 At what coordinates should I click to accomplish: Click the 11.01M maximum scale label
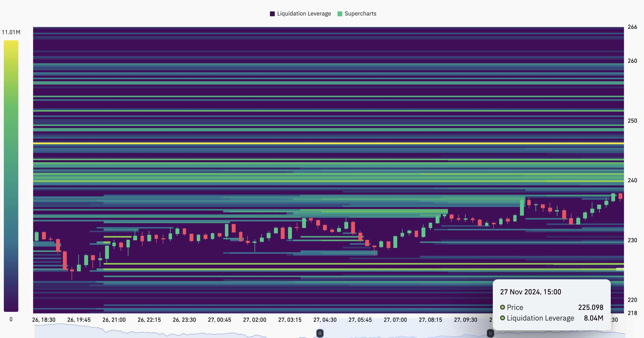pyautogui.click(x=11, y=32)
